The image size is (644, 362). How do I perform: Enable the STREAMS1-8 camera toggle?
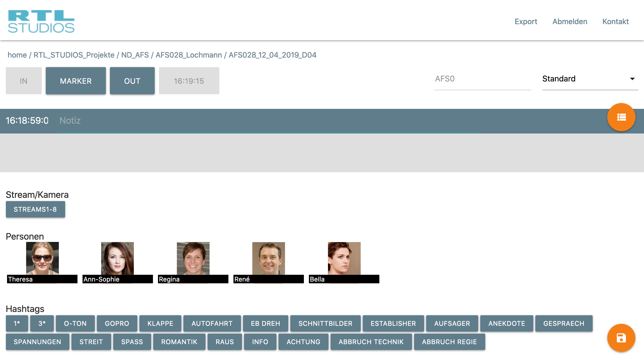click(x=35, y=209)
